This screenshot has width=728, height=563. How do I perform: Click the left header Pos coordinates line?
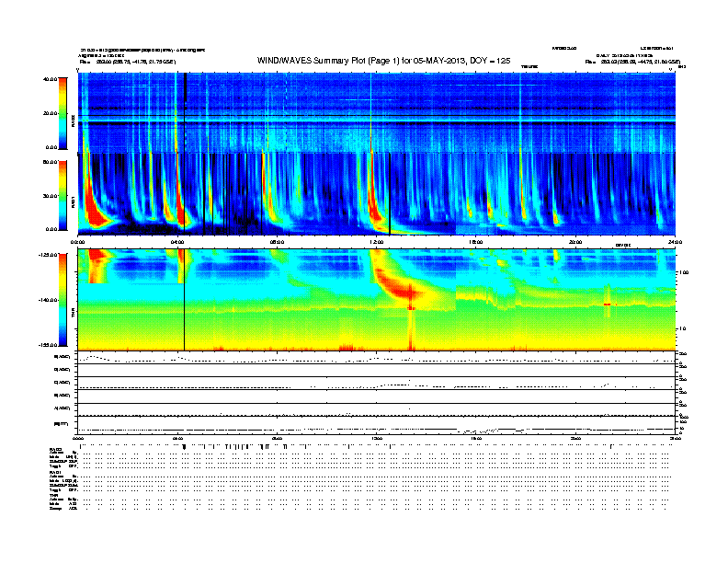(128, 62)
